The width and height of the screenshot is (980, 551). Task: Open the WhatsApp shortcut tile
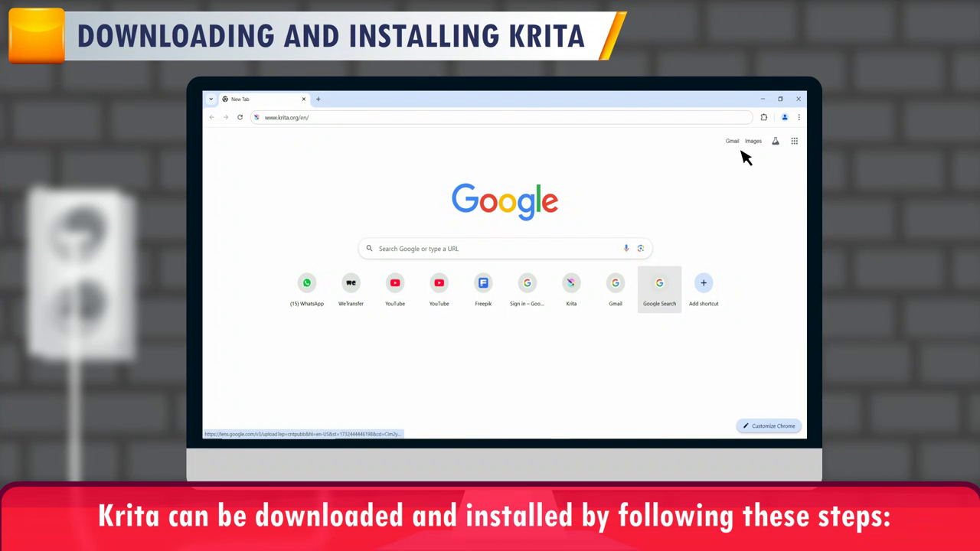[307, 289]
